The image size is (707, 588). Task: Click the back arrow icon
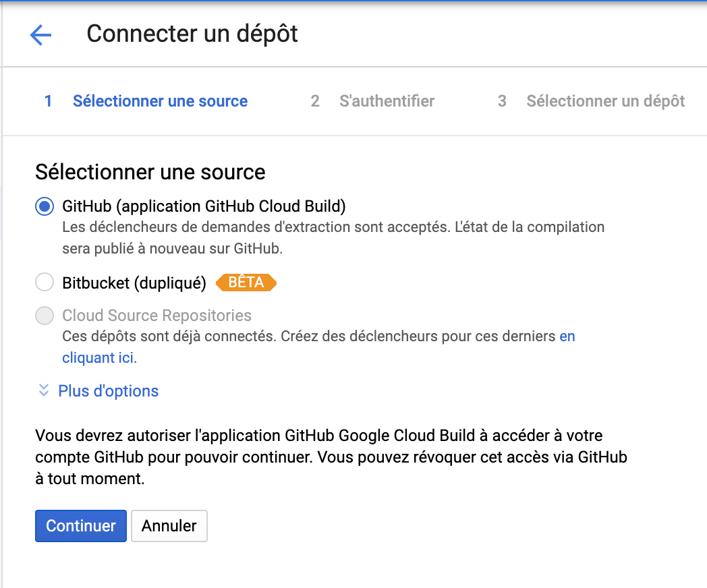tap(40, 34)
